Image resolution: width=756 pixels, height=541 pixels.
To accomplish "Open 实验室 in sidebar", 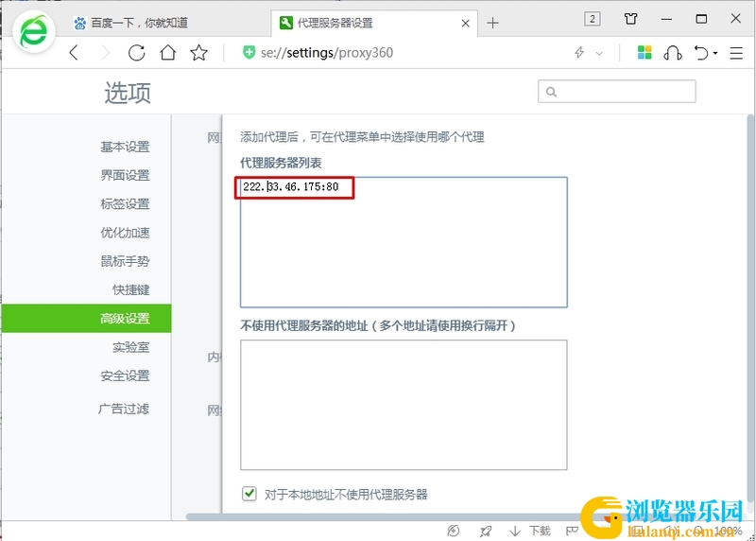I will 130,347.
